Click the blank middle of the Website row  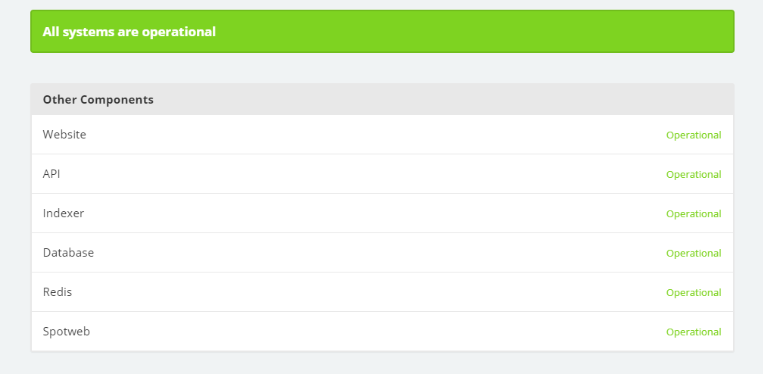[375, 135]
